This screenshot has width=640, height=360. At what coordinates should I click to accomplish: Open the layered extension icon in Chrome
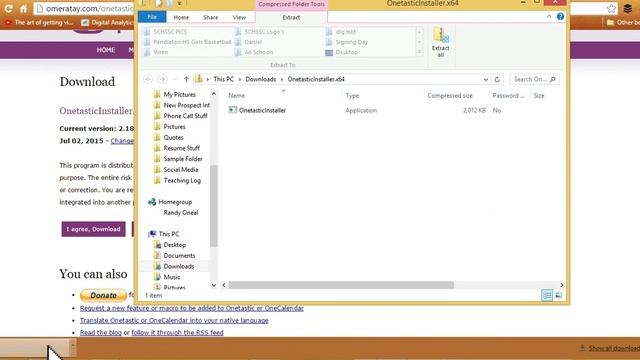pyautogui.click(x=628, y=9)
